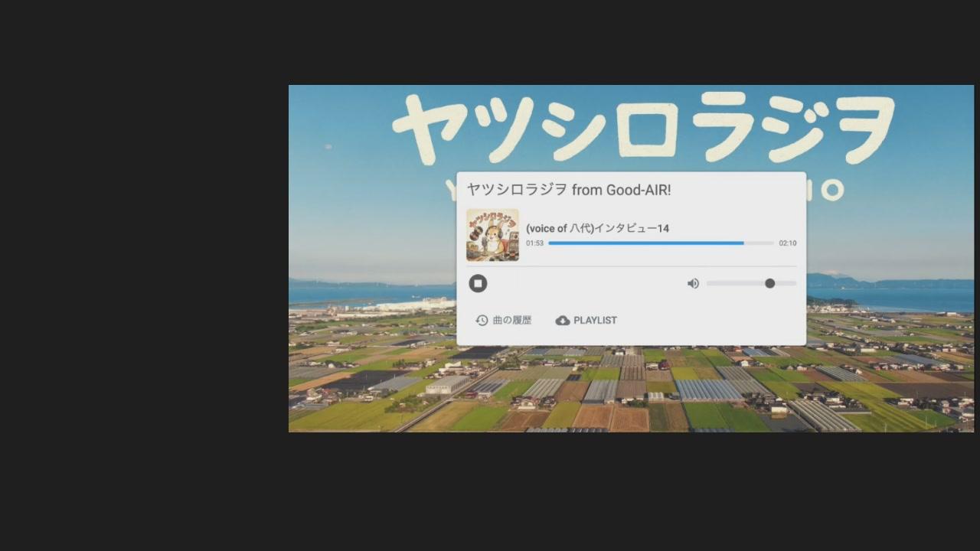Mute audio using the speaker icon
980x551 pixels.
693,284
